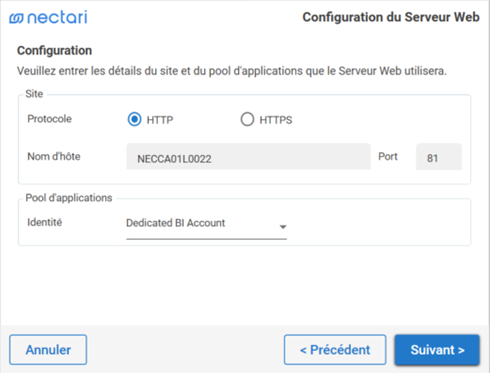
Task: Click the Suivant button
Action: pyautogui.click(x=437, y=350)
